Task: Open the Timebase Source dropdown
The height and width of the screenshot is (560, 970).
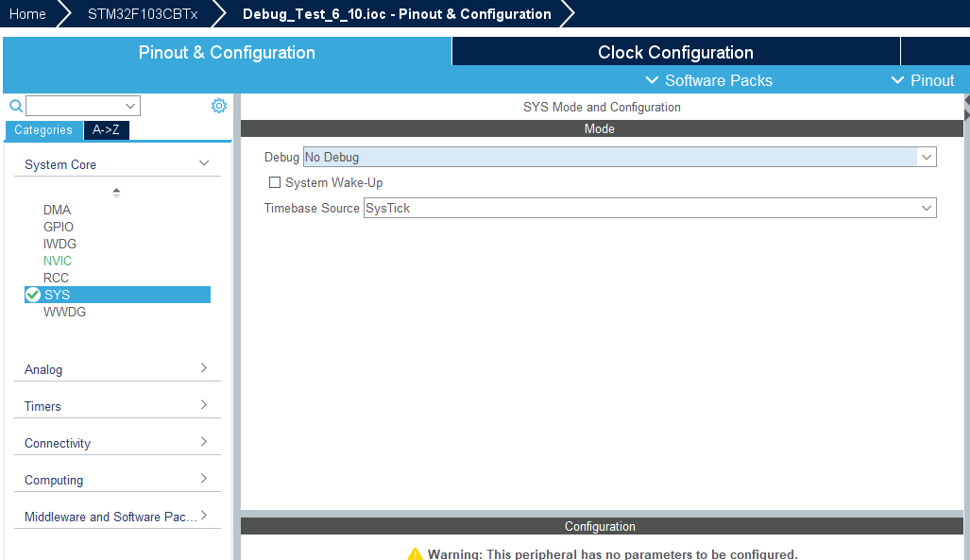Action: [x=927, y=208]
